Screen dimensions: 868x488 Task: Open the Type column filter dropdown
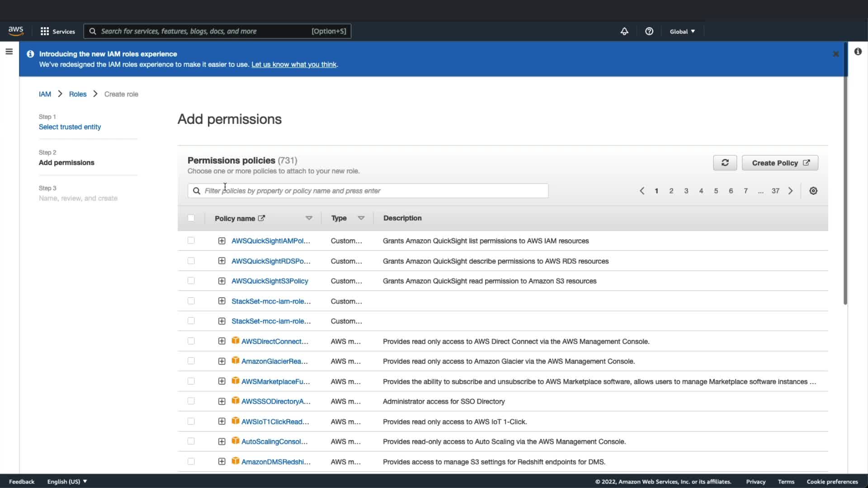click(x=361, y=218)
